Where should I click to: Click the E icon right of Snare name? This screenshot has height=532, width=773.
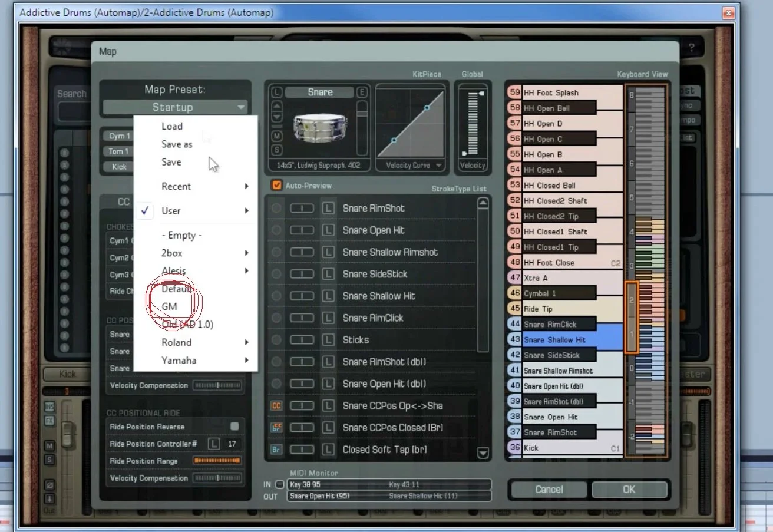pyautogui.click(x=362, y=92)
